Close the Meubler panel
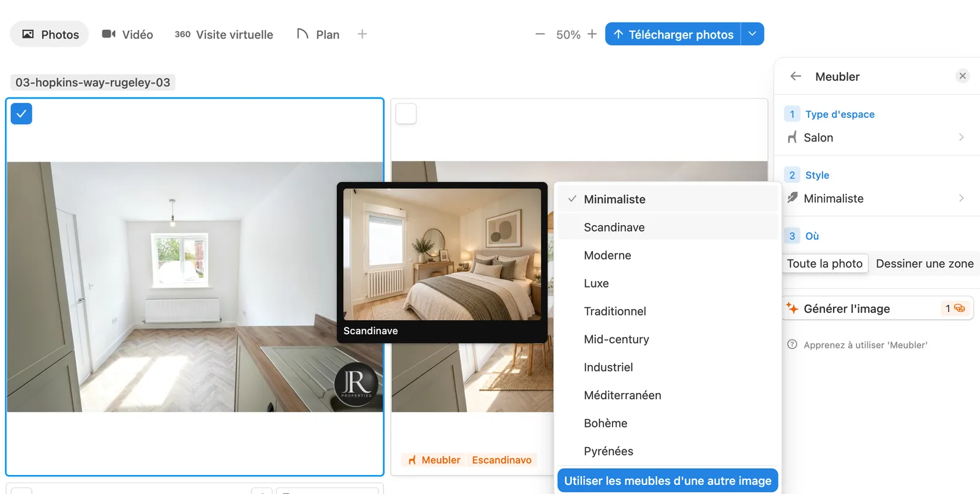Screen dimensions: 980x494 (962, 76)
